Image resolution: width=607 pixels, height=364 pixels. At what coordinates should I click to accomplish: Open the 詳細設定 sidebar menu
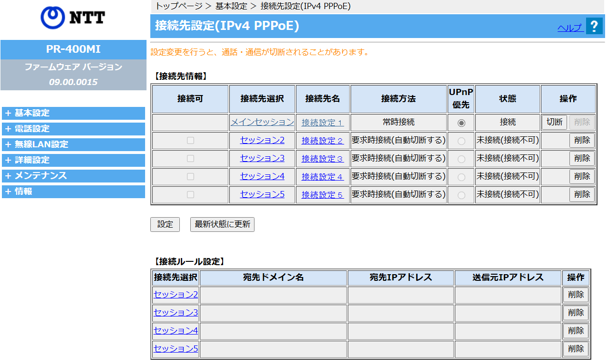tap(73, 160)
